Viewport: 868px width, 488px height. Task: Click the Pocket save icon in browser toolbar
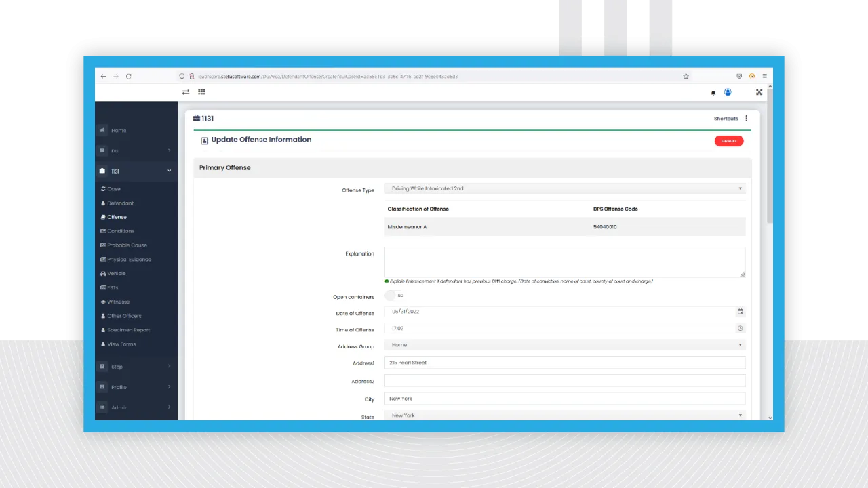739,76
